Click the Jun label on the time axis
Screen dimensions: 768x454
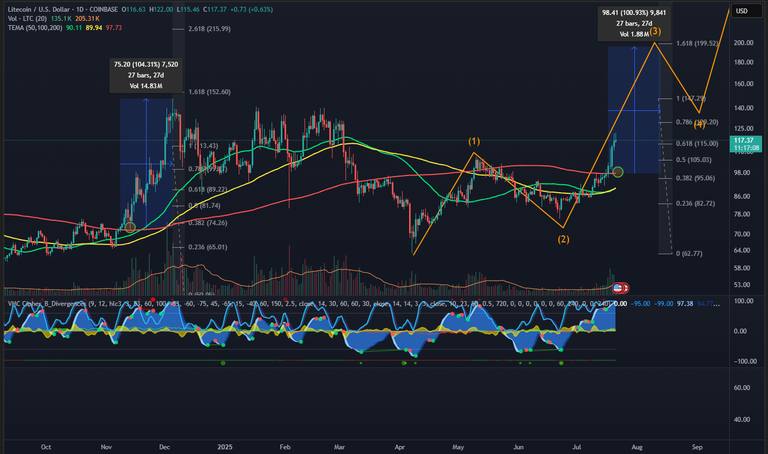click(518, 447)
